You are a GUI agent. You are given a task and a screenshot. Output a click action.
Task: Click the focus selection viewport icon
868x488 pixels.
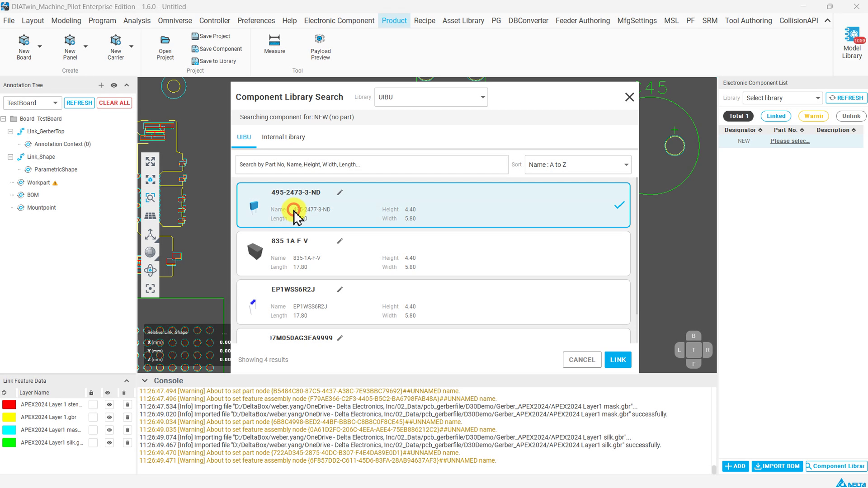point(150,288)
